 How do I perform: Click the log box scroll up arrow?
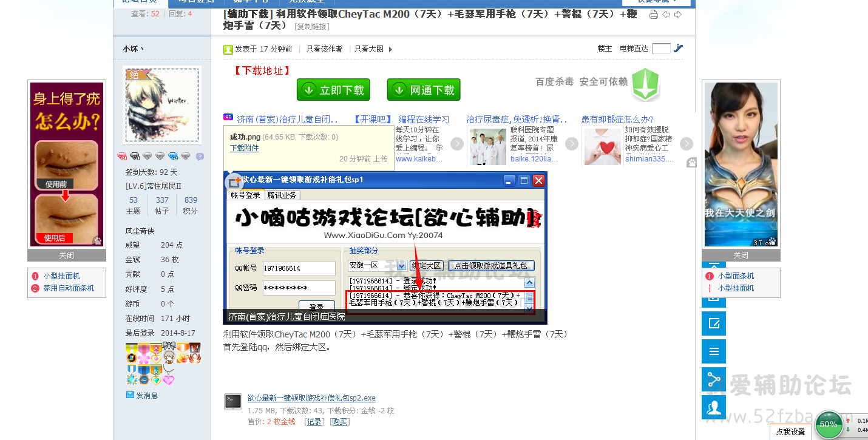pos(529,283)
